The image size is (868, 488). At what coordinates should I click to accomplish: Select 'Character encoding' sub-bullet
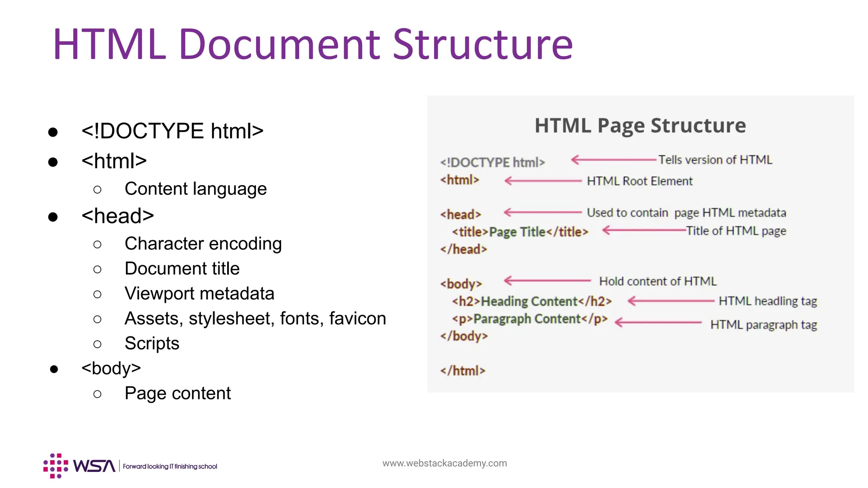pos(203,244)
